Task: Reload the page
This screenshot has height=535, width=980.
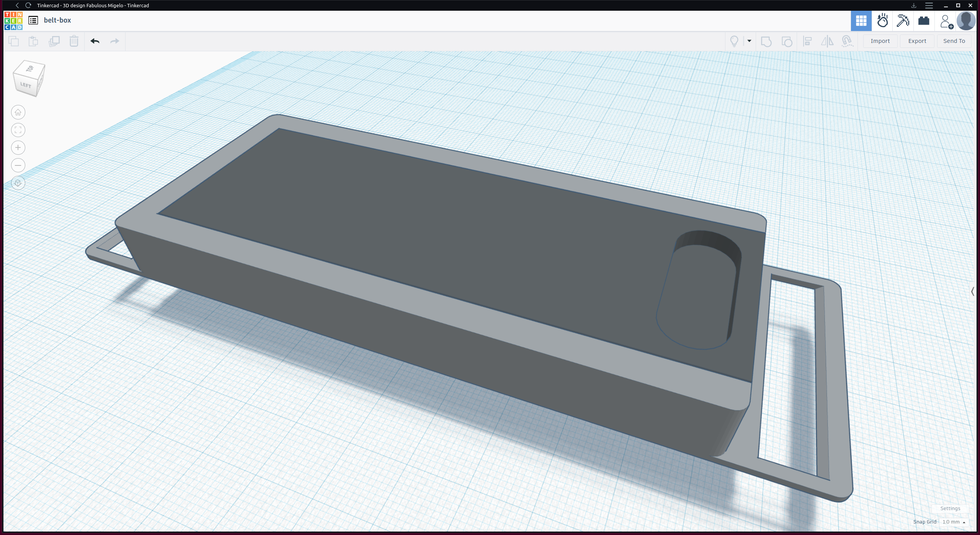Action: [28, 5]
